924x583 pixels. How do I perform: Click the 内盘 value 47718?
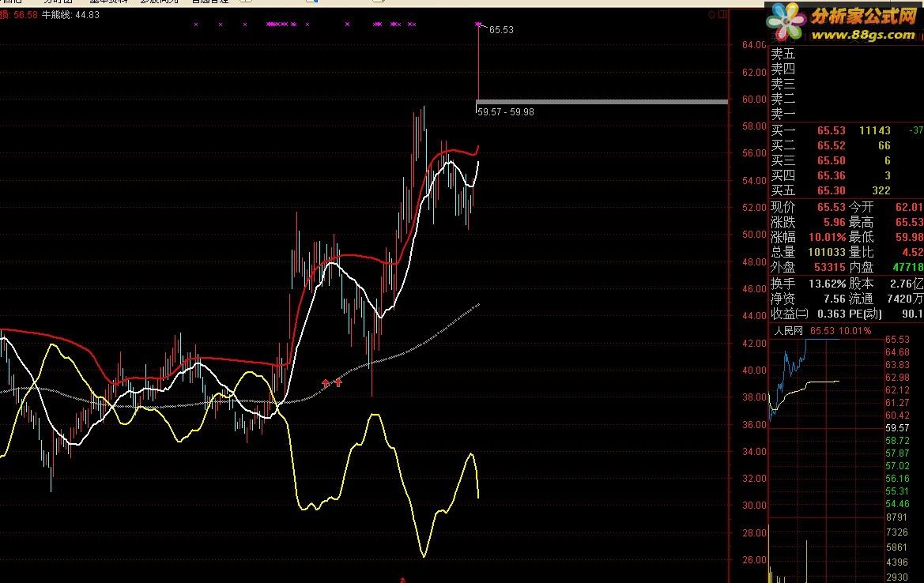pyautogui.click(x=907, y=267)
